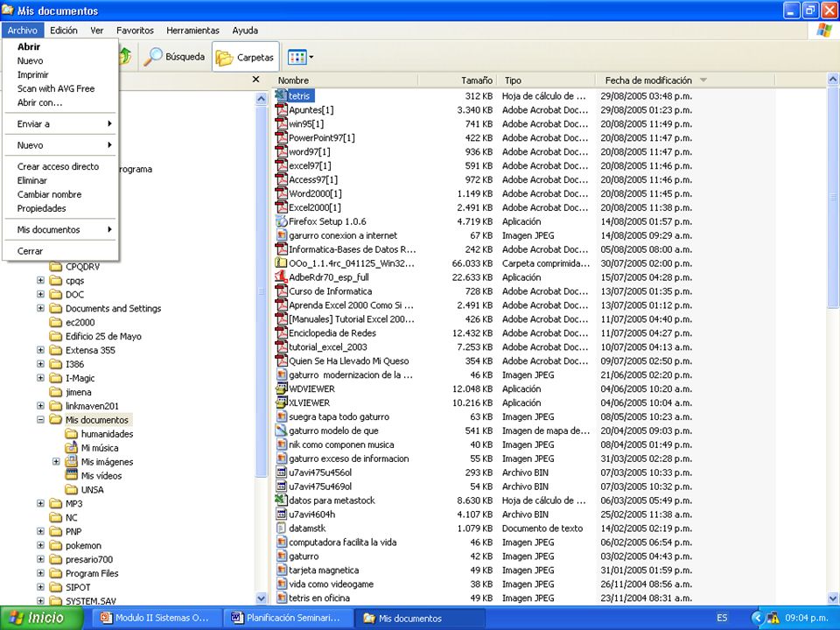Viewport: 840px width, 630px height.
Task: Open the Herramientas menu
Action: pos(192,31)
